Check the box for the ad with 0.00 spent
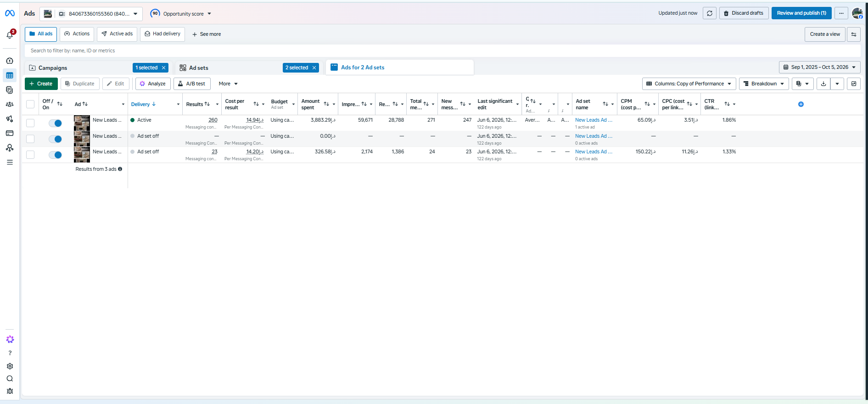 pyautogui.click(x=30, y=139)
